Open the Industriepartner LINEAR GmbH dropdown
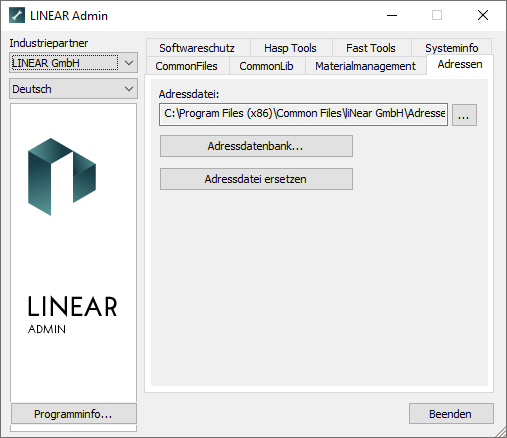This screenshot has height=438, width=507. (73, 63)
